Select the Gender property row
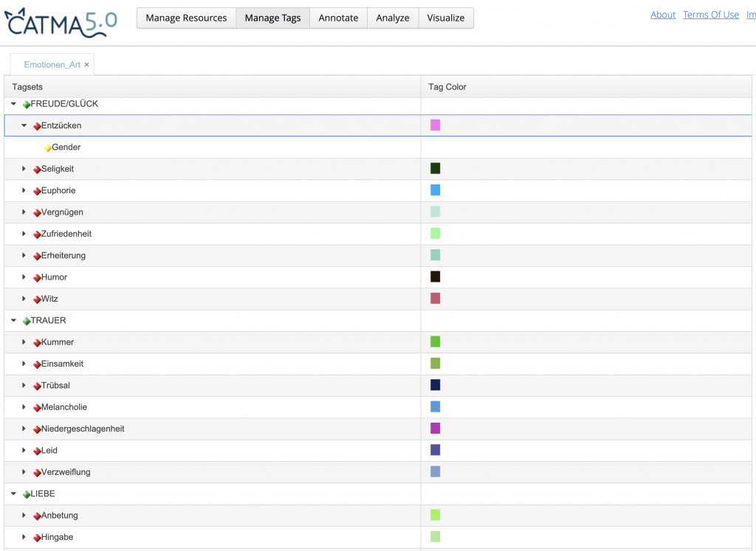The image size is (756, 551). (378, 147)
